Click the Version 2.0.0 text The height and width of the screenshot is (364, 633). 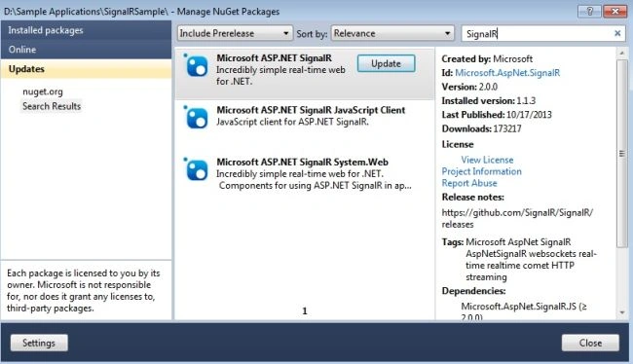469,87
